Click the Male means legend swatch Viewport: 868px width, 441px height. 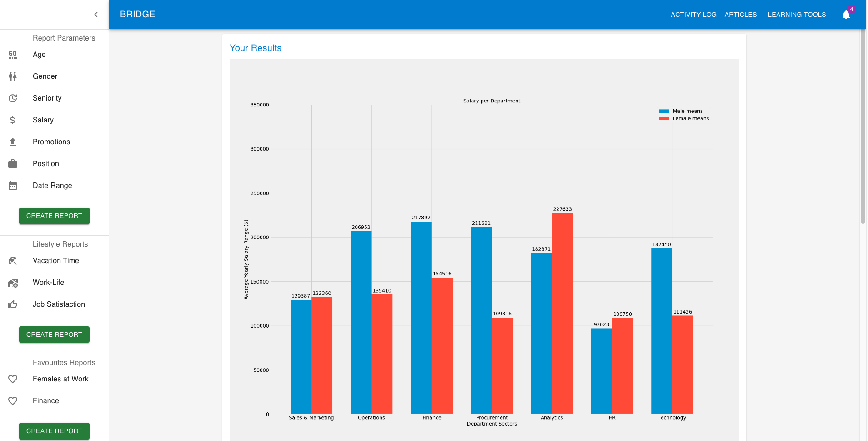click(664, 111)
